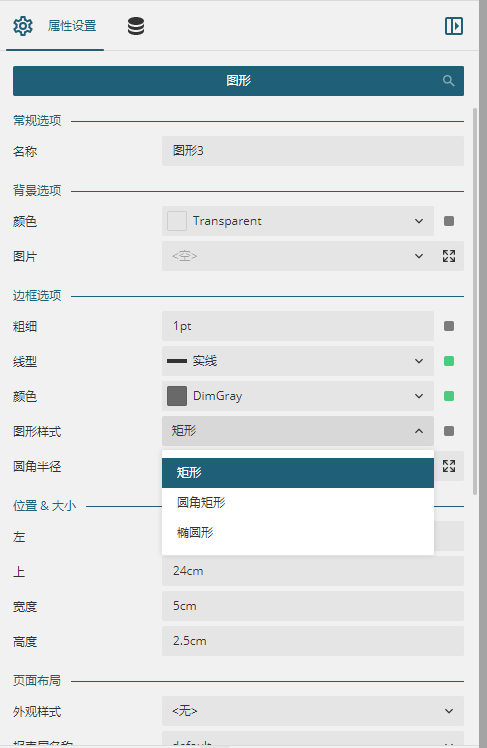
Task: Collapse the properties panel with sidebar icon
Action: (454, 26)
